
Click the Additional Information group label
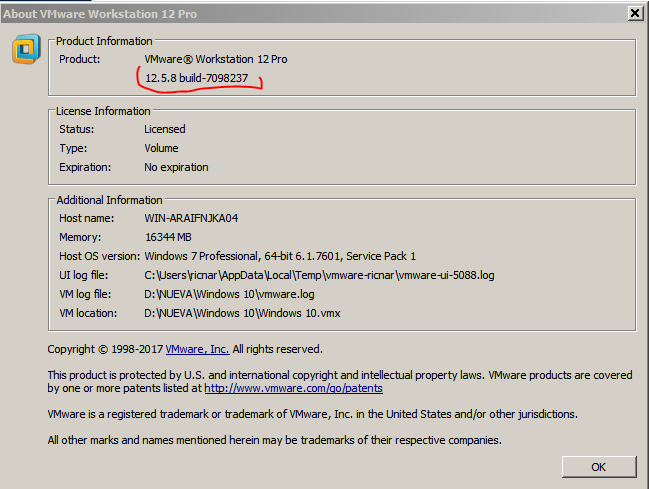[109, 200]
